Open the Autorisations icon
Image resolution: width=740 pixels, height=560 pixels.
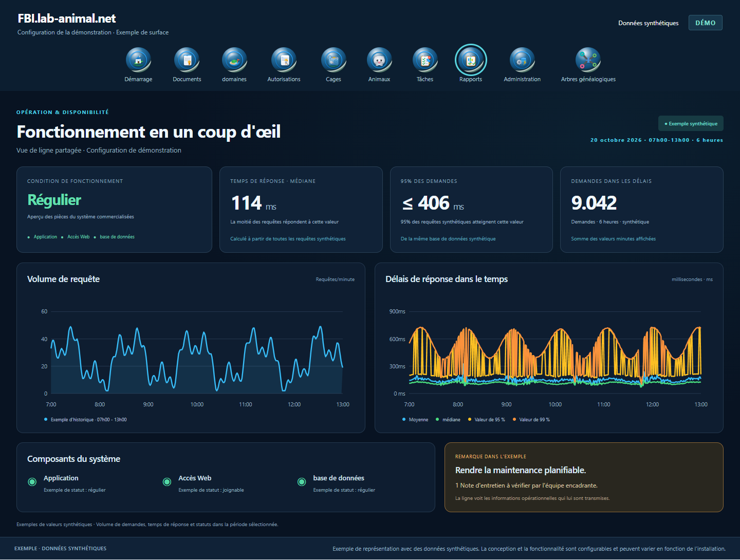[x=284, y=60]
